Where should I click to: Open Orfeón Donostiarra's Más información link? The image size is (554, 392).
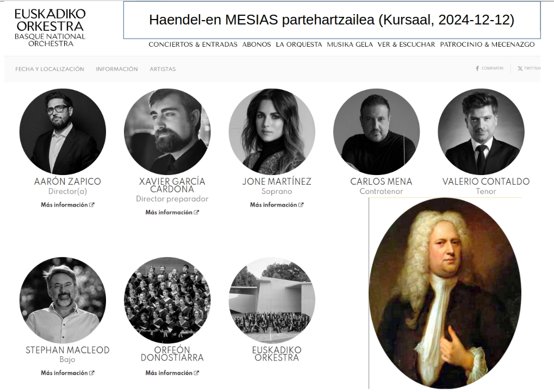pyautogui.click(x=172, y=373)
